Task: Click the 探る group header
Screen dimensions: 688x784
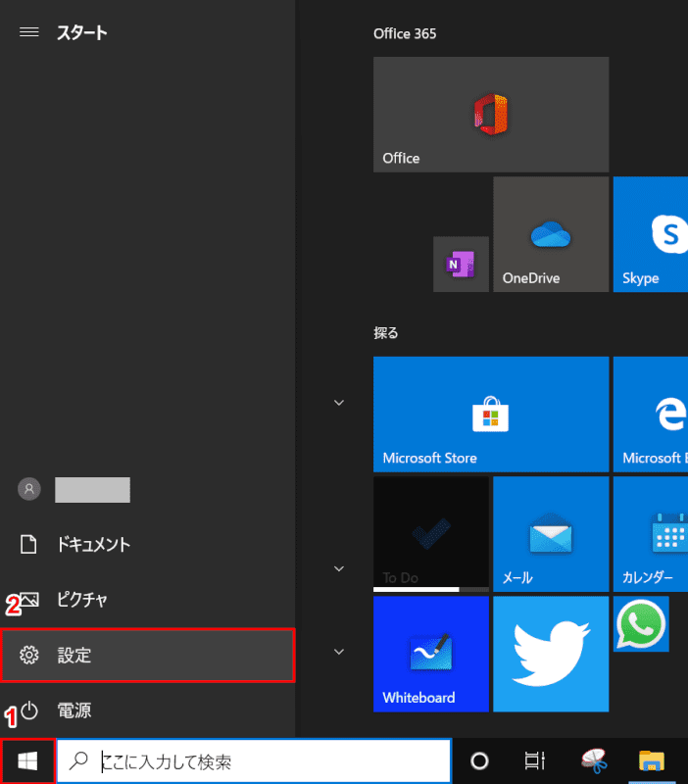Action: tap(385, 333)
